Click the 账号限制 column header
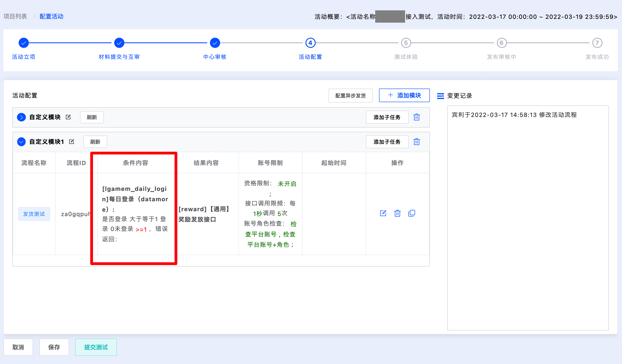The height and width of the screenshot is (364, 622). pos(270,163)
